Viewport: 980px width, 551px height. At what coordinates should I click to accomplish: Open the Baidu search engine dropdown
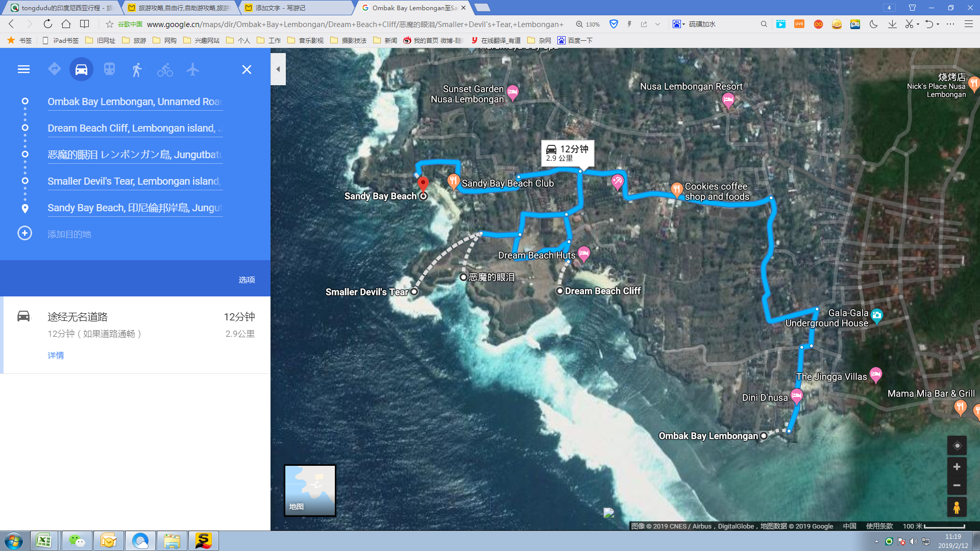[x=678, y=24]
